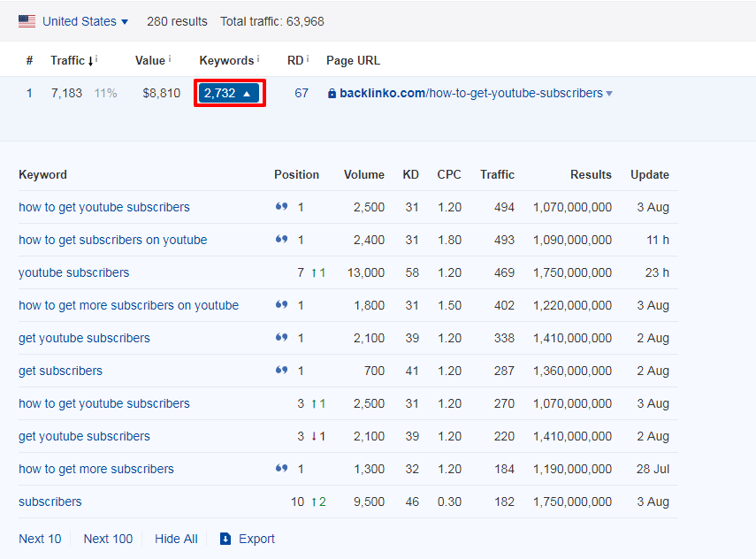Screen dimensions: 756x559
Task: Click the featured snippet icon for 'how to get more subscribers'
Action: [x=281, y=468]
